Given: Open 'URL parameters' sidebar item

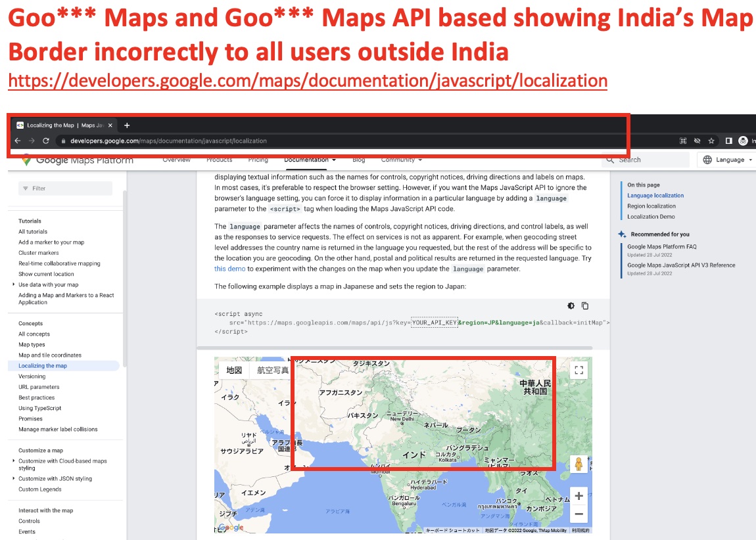Looking at the screenshot, I should [39, 388].
